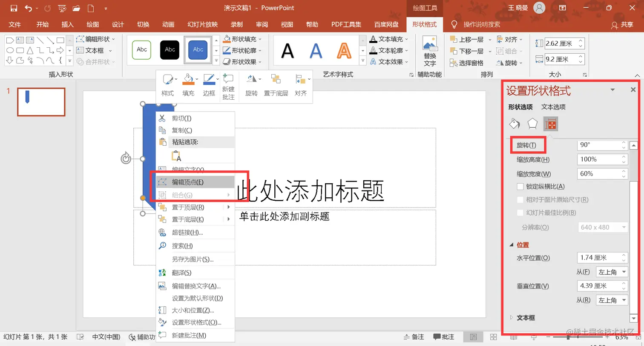The image size is (644, 346).
Task: Choose Edit Points (编辑顶点) in context menu
Action: coord(195,182)
